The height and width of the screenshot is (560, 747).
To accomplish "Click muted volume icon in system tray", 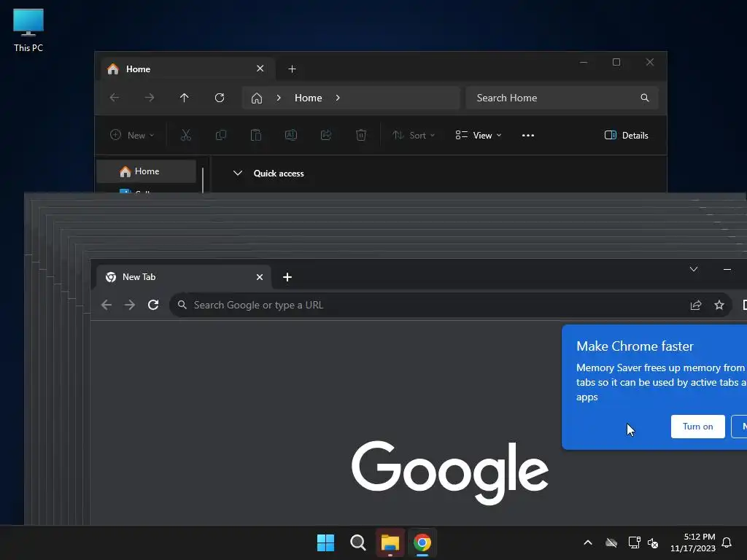I will coord(653,542).
